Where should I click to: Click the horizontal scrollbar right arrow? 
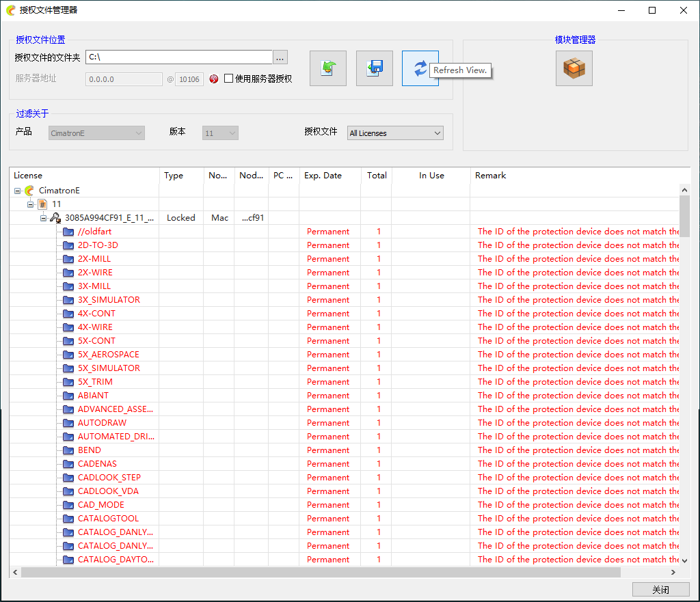click(673, 572)
